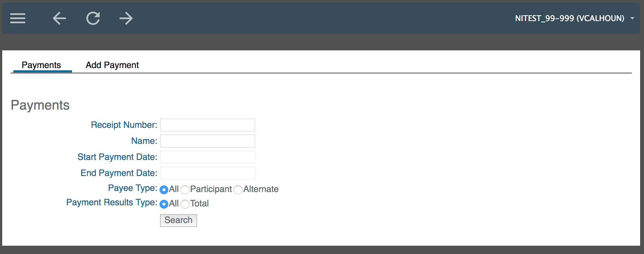Open the hamburger navigation menu
Image resolution: width=644 pixels, height=254 pixels.
pyautogui.click(x=17, y=18)
